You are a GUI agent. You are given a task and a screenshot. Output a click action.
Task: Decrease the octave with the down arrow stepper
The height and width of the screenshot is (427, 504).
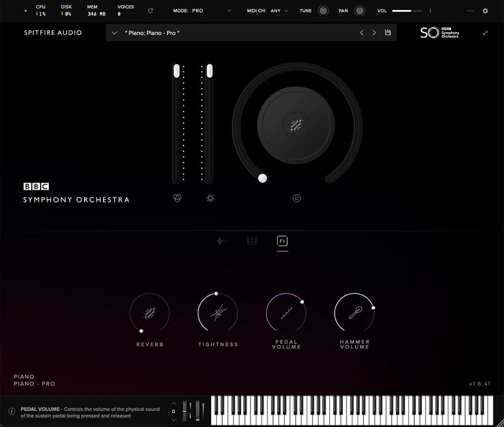tap(173, 419)
